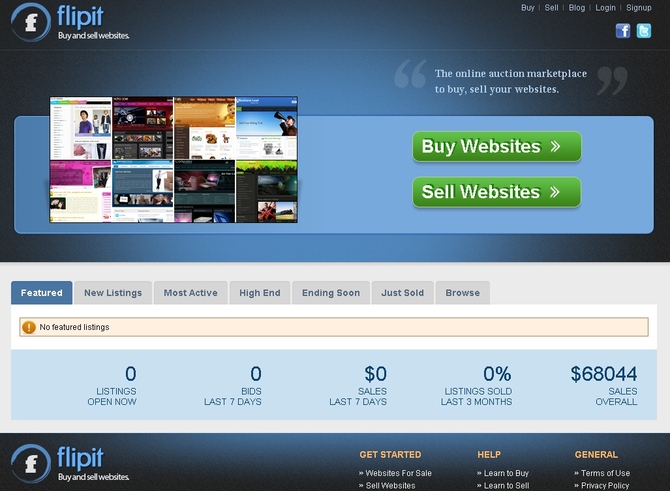Open the Signup link
This screenshot has height=491, width=670.
pos(639,8)
